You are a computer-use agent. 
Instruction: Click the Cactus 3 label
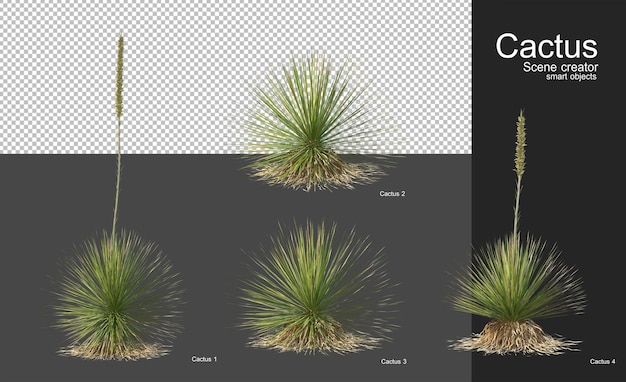394,362
